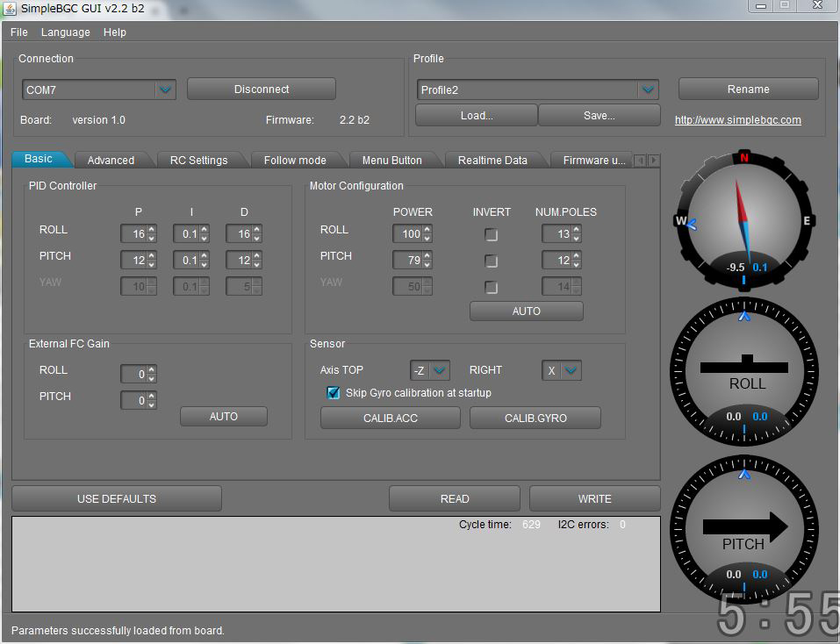Click the PITCH POWER input field

point(407,261)
